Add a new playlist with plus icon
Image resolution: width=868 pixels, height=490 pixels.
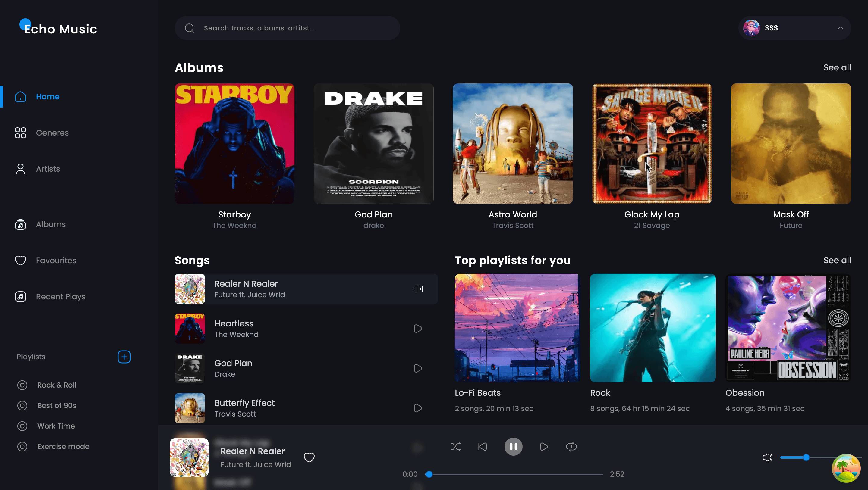coord(124,357)
